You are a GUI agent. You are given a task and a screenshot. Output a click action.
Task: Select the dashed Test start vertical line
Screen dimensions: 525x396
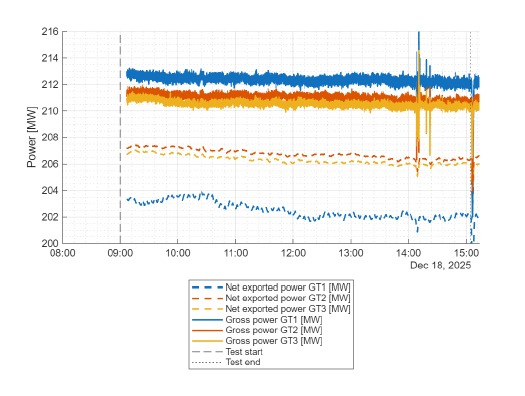pos(120,137)
